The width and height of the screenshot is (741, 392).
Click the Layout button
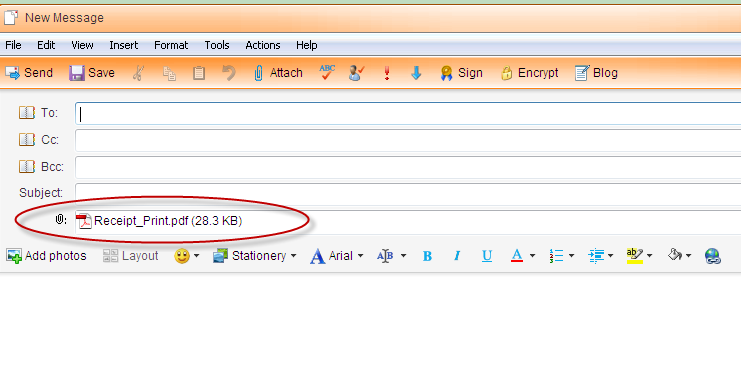point(130,256)
